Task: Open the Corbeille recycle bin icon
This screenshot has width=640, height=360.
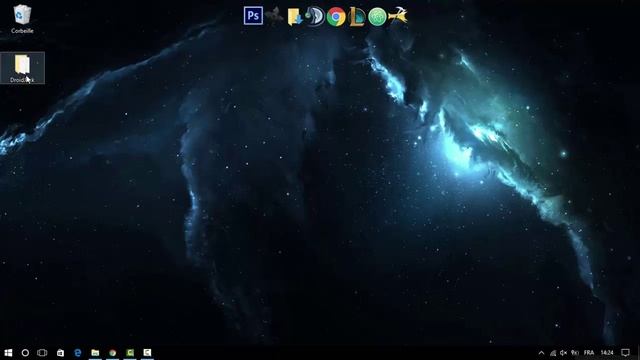Action: (22, 18)
